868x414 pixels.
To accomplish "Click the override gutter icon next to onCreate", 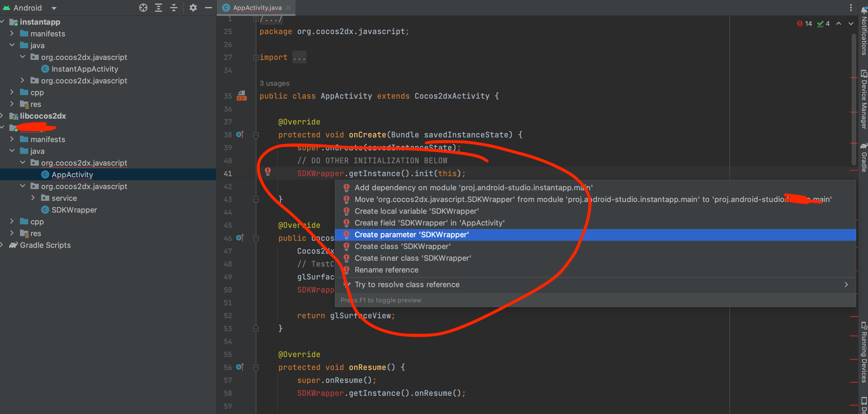I will point(240,134).
